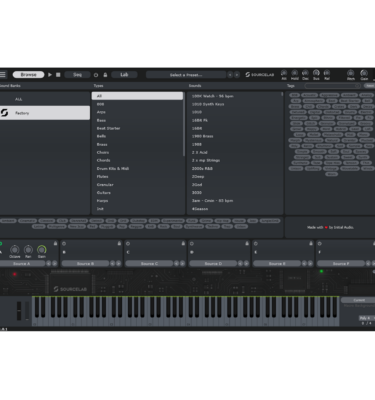Toggle the lock icon on Source C
The image size is (375, 400).
point(183,243)
